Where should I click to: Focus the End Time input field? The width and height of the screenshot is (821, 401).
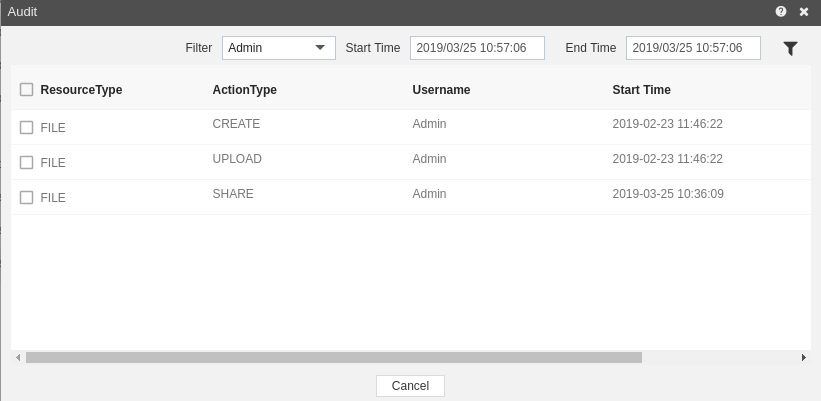coord(693,48)
